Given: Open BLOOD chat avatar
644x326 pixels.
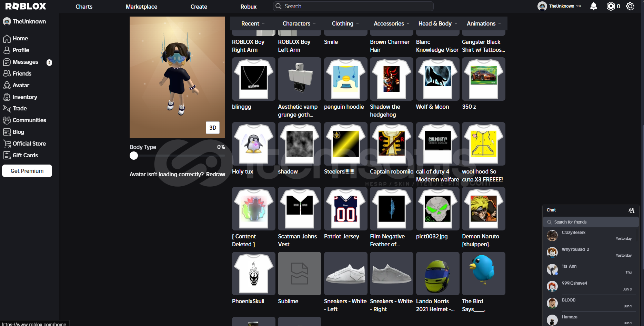Looking at the screenshot, I should [552, 303].
